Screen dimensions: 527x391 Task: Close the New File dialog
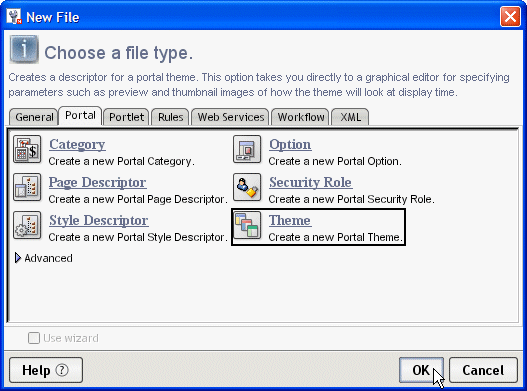[x=510, y=17]
